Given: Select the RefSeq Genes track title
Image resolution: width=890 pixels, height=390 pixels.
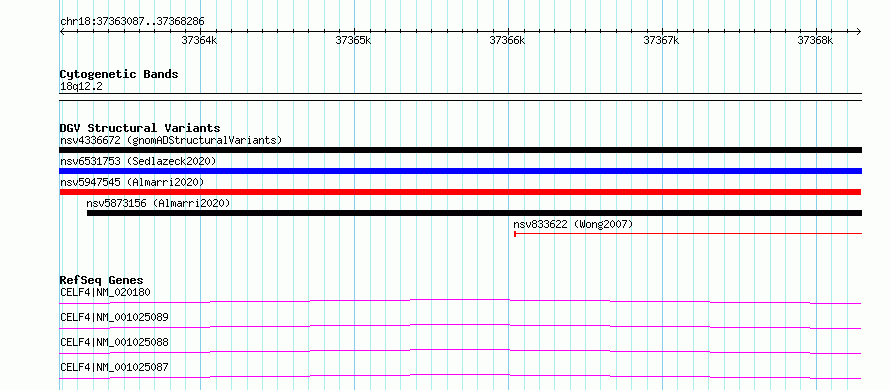Looking at the screenshot, I should click(102, 280).
